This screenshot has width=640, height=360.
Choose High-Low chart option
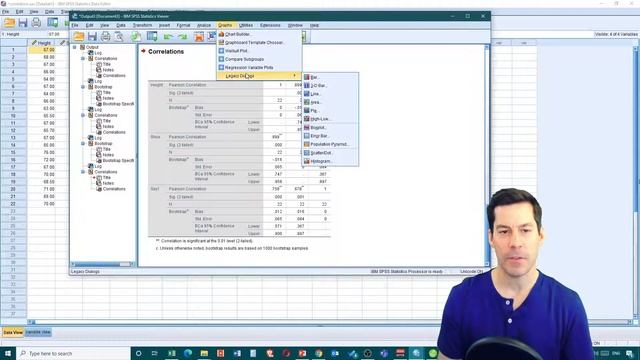pos(330,119)
